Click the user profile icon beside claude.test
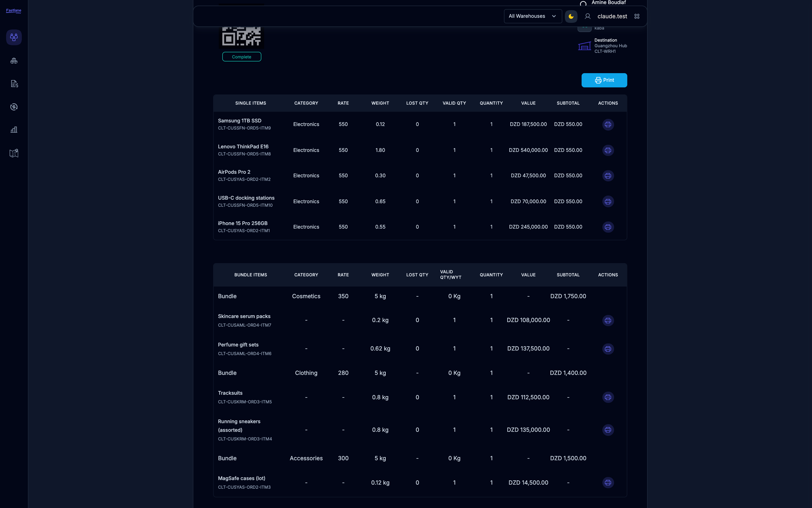The image size is (812, 508). [x=587, y=16]
